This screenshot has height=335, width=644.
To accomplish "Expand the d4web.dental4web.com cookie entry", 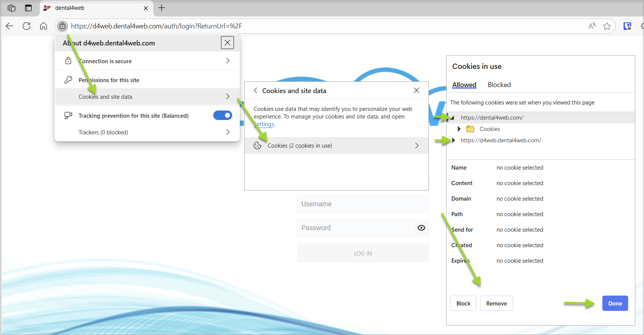I will pos(454,140).
